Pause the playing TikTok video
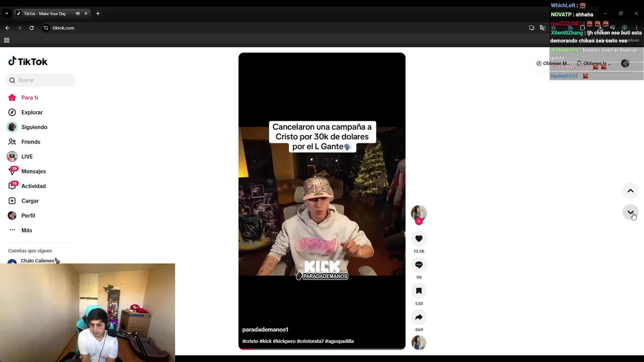The width and height of the screenshot is (644, 362). 322,201
